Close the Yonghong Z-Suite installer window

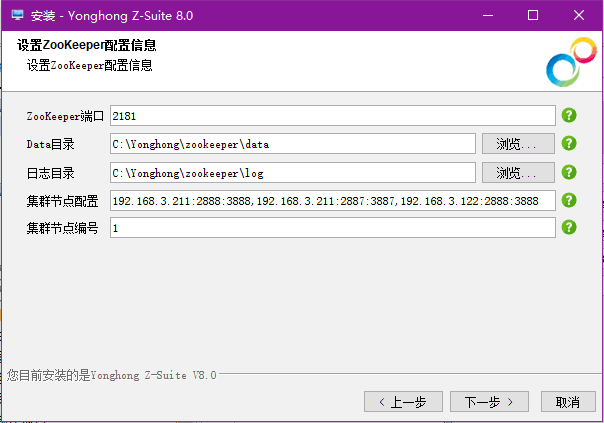[x=579, y=15]
